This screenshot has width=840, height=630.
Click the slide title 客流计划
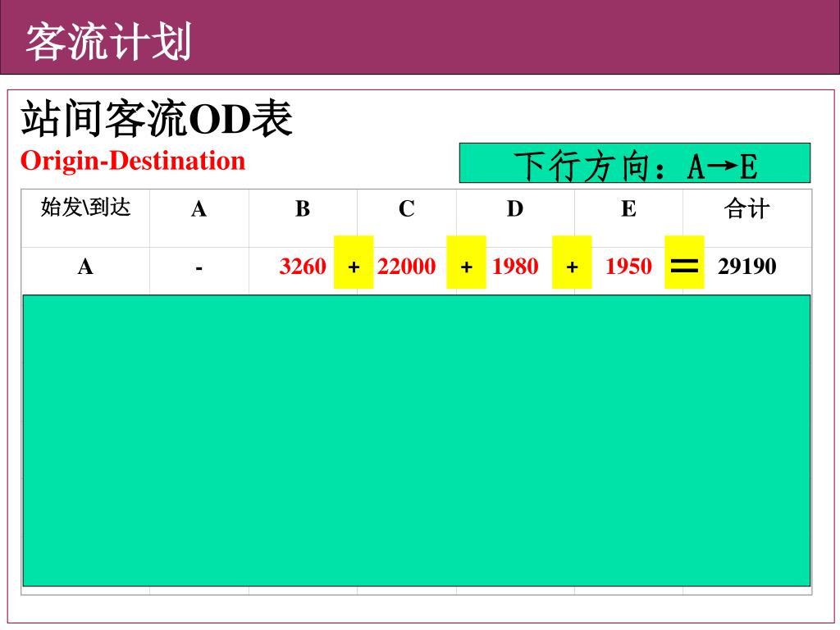point(109,42)
